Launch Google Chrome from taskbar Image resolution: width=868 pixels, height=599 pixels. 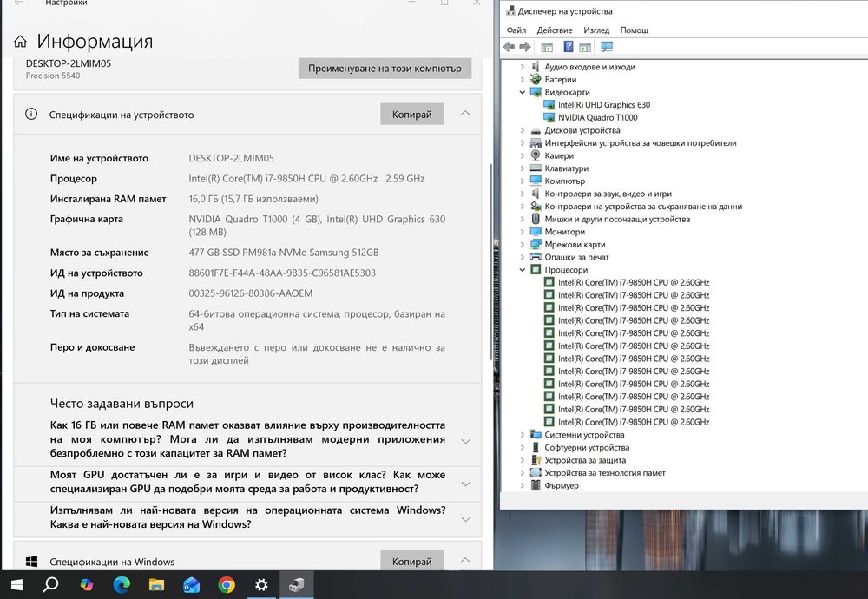click(227, 584)
